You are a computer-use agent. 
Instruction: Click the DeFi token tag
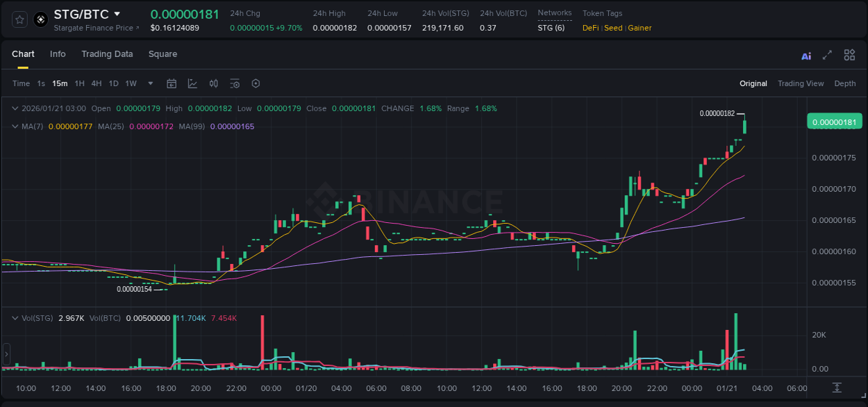pos(590,28)
